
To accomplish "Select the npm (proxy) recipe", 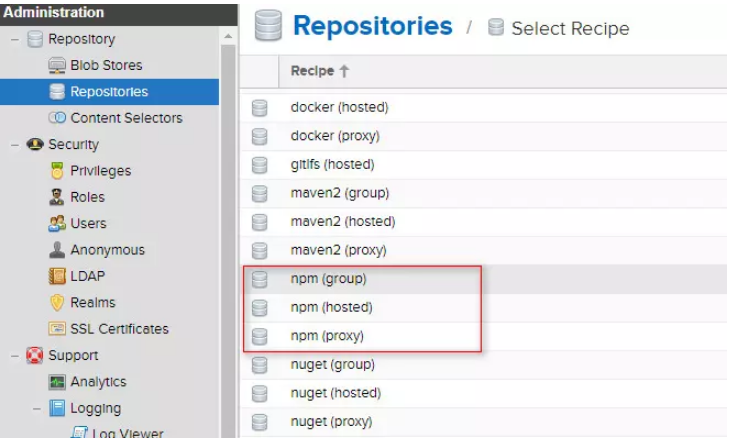I will 327,336.
